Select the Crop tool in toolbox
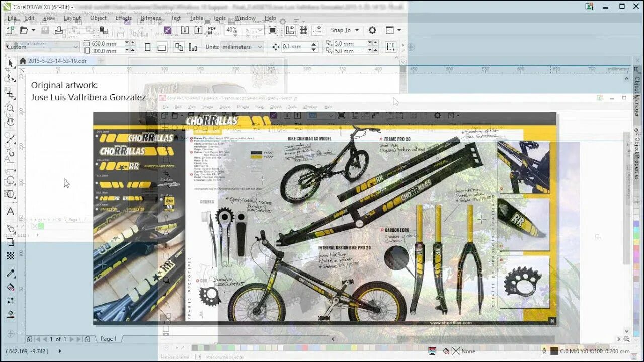This screenshot has width=644, height=362. click(10, 94)
